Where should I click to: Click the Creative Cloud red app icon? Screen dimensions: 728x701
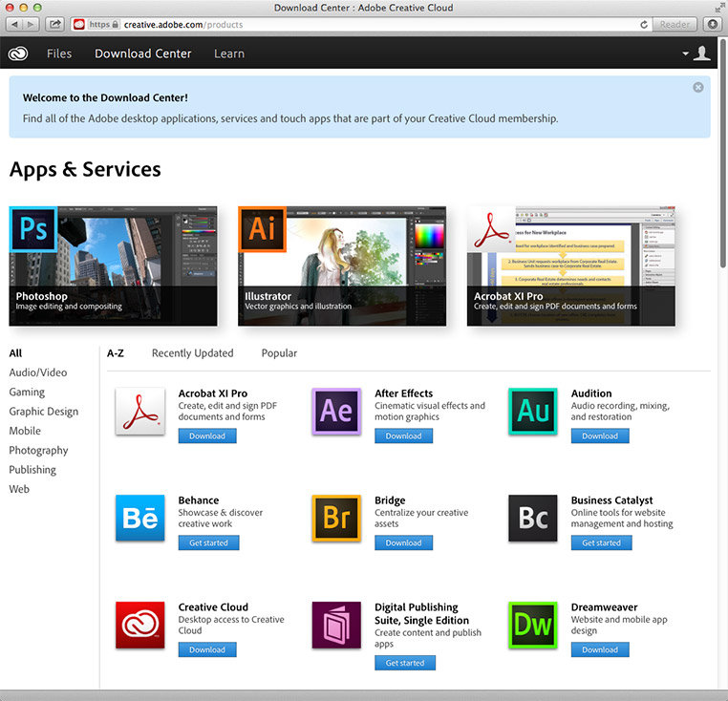140,625
